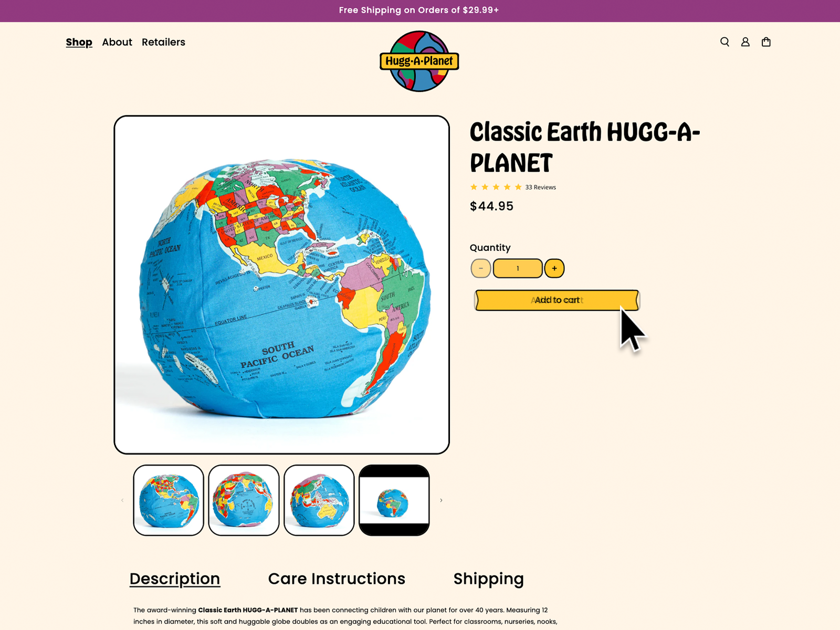Open the search icon in header
840x630 pixels.
pyautogui.click(x=724, y=42)
